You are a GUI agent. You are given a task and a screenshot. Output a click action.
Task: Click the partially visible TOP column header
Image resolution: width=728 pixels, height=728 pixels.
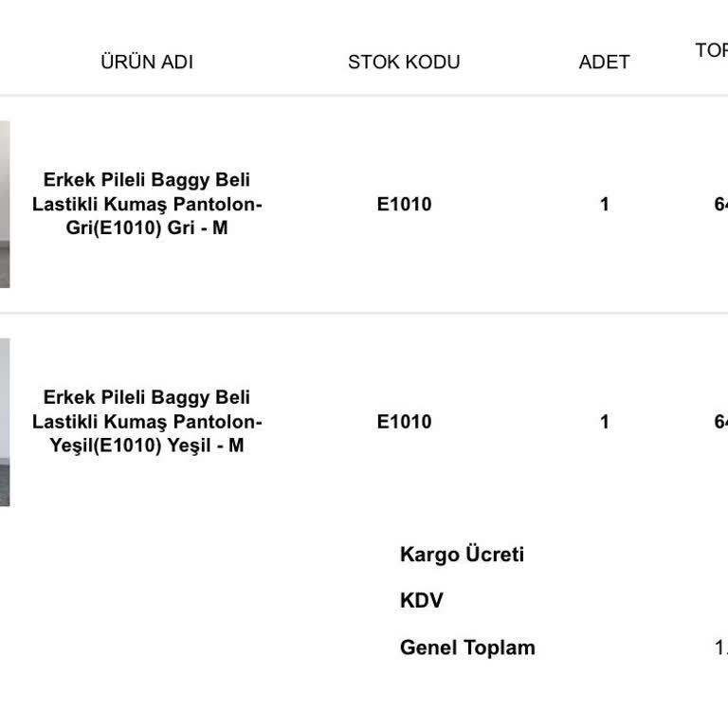tap(712, 51)
